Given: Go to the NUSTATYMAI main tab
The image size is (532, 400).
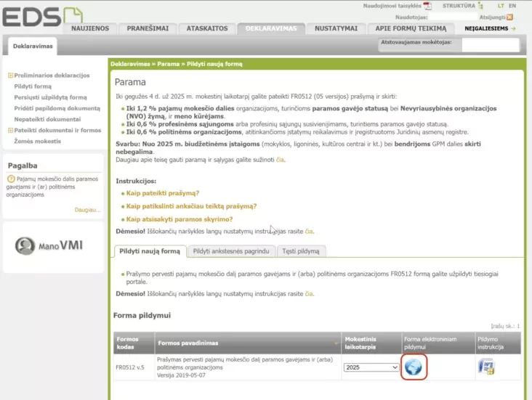Looking at the screenshot, I should pyautogui.click(x=336, y=28).
